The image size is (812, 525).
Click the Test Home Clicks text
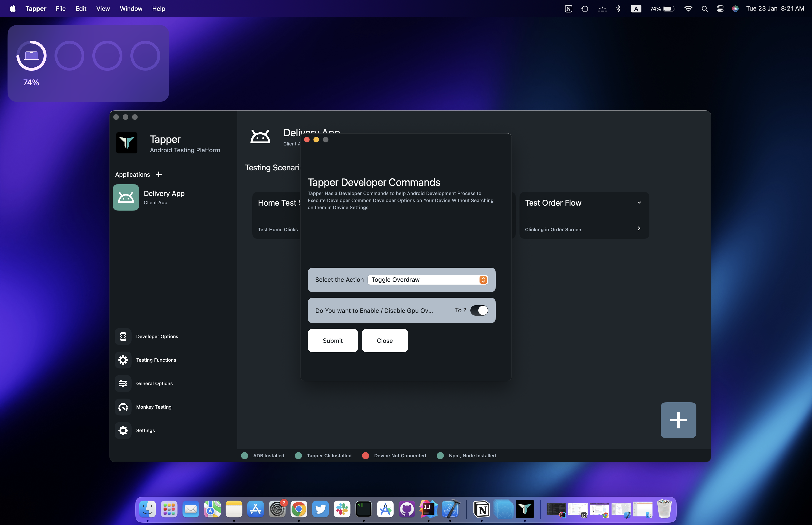[278, 230]
